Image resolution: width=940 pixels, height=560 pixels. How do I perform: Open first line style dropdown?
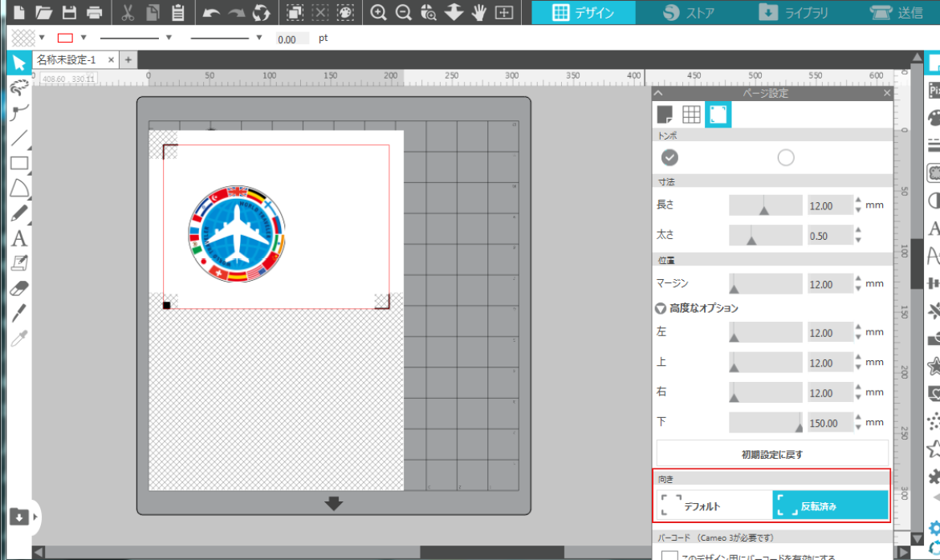169,38
